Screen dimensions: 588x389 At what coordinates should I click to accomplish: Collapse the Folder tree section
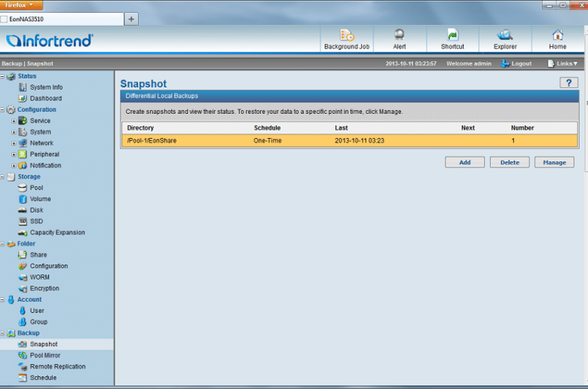pyautogui.click(x=2, y=244)
